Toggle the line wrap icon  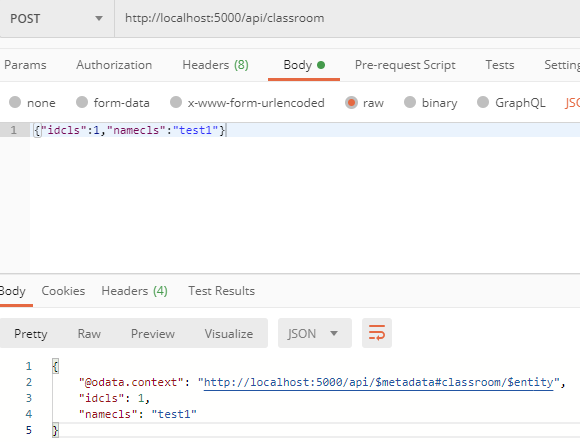(377, 333)
